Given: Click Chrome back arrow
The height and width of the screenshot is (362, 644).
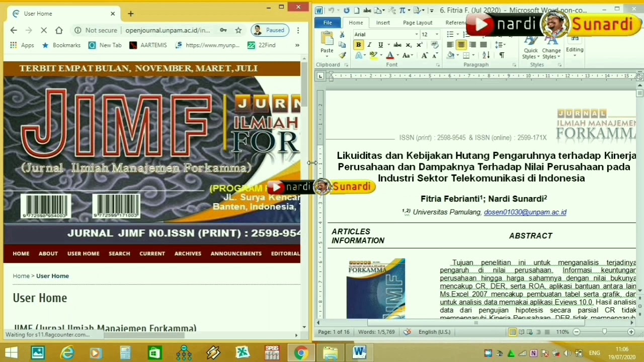Looking at the screenshot, I should click(x=14, y=30).
